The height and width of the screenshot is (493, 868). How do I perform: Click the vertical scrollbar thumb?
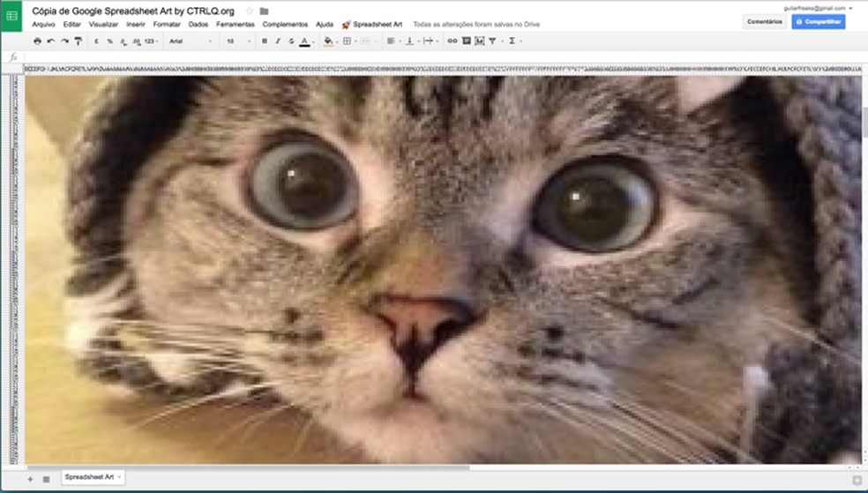864,122
